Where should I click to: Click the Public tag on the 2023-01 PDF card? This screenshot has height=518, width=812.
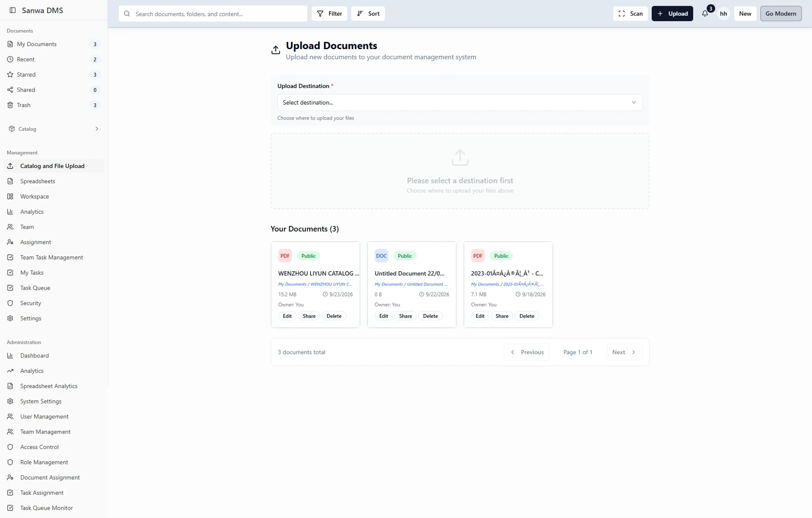coord(501,256)
